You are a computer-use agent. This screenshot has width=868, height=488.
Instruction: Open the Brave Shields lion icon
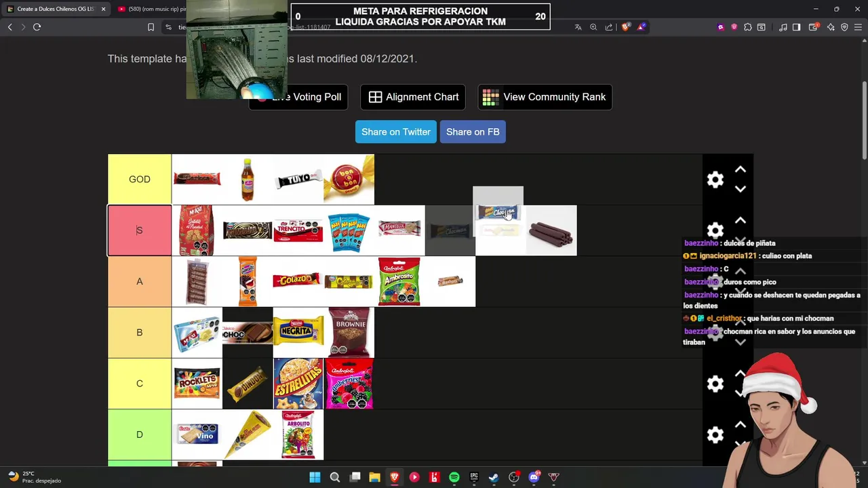[626, 27]
